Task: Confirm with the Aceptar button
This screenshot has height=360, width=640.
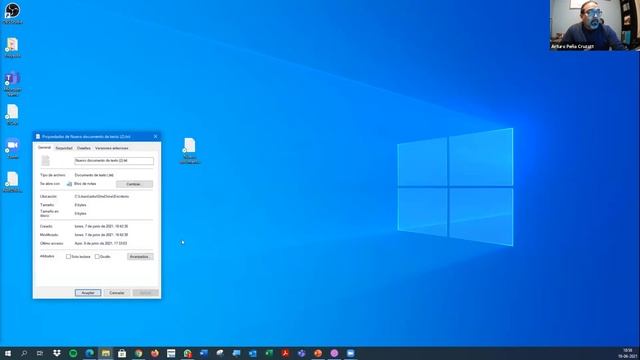Action: tap(88, 293)
